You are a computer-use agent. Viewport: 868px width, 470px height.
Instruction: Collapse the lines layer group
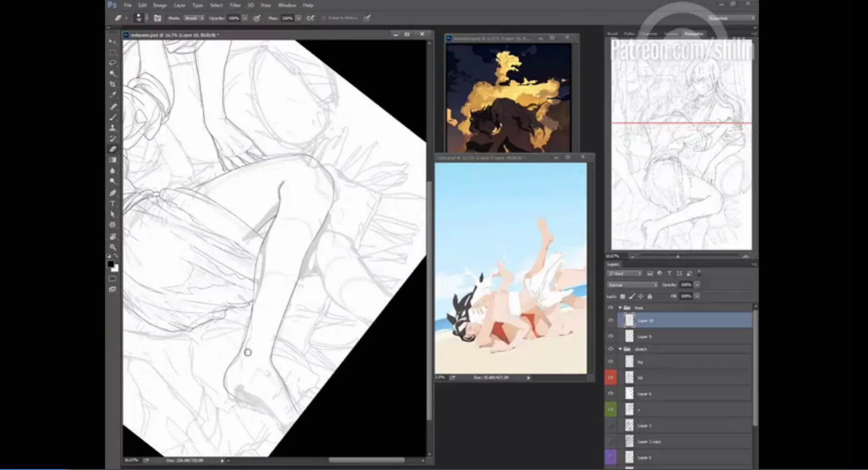[620, 307]
